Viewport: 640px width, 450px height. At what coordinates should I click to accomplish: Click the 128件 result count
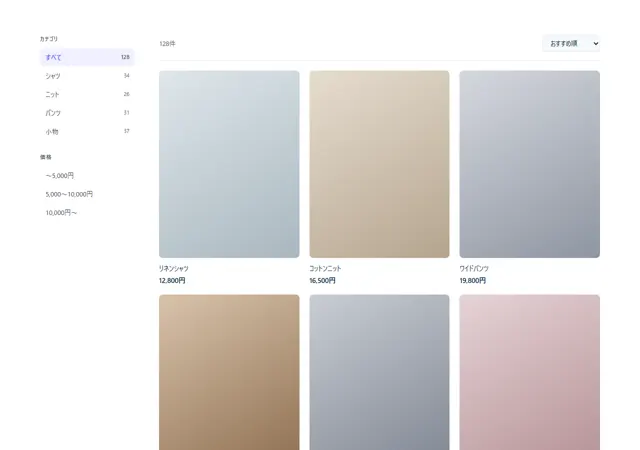pyautogui.click(x=167, y=43)
